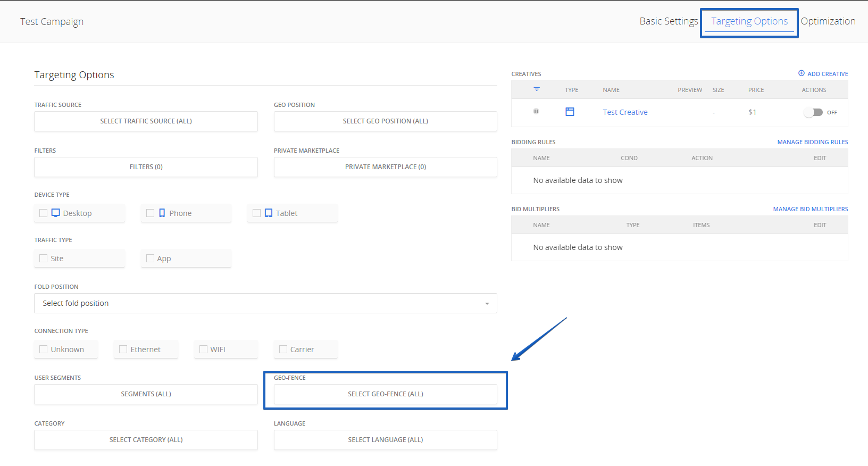Viewport: 868px width, 466px height.
Task: Click the Desktop monitor icon
Action: tap(55, 213)
